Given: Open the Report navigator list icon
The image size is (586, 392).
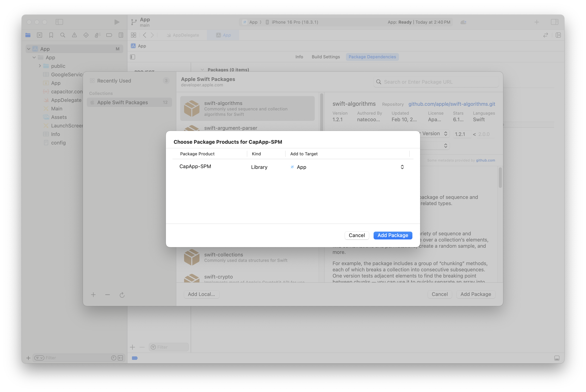Looking at the screenshot, I should [x=121, y=35].
